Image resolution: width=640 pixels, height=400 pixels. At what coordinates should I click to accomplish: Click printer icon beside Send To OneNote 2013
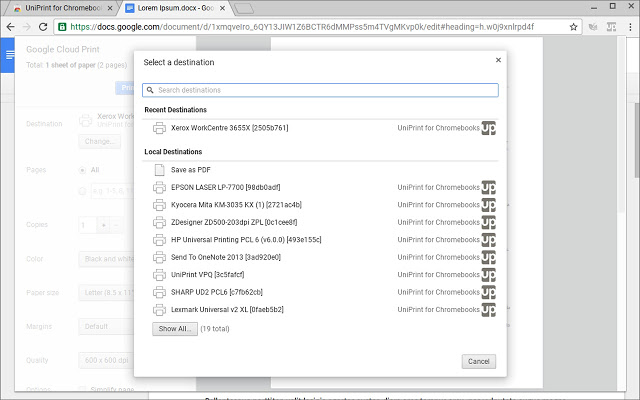point(159,257)
